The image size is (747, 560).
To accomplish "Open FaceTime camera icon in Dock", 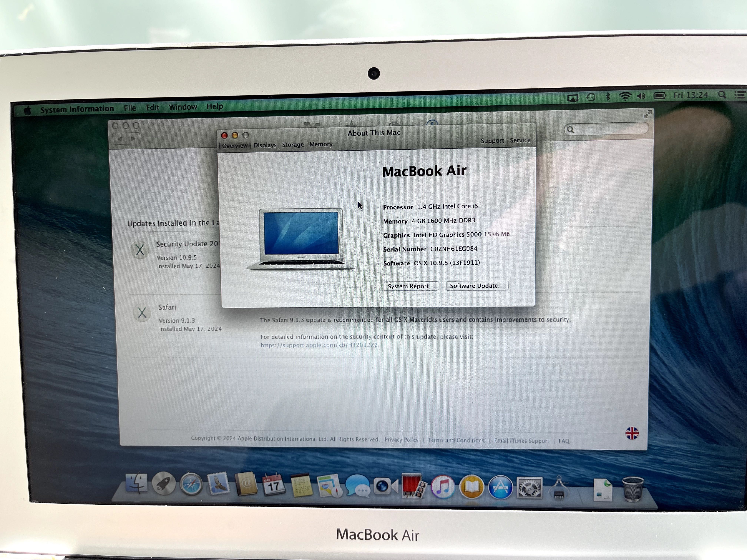I will (386, 487).
